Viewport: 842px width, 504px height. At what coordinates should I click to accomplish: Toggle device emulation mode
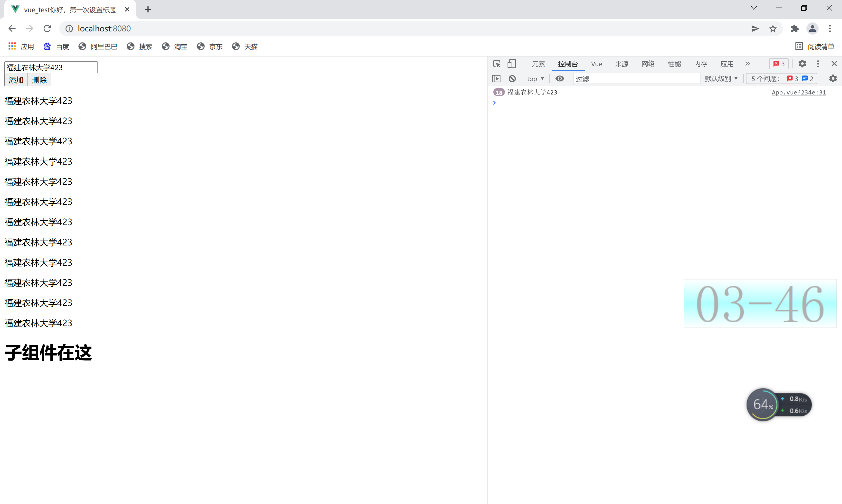512,64
